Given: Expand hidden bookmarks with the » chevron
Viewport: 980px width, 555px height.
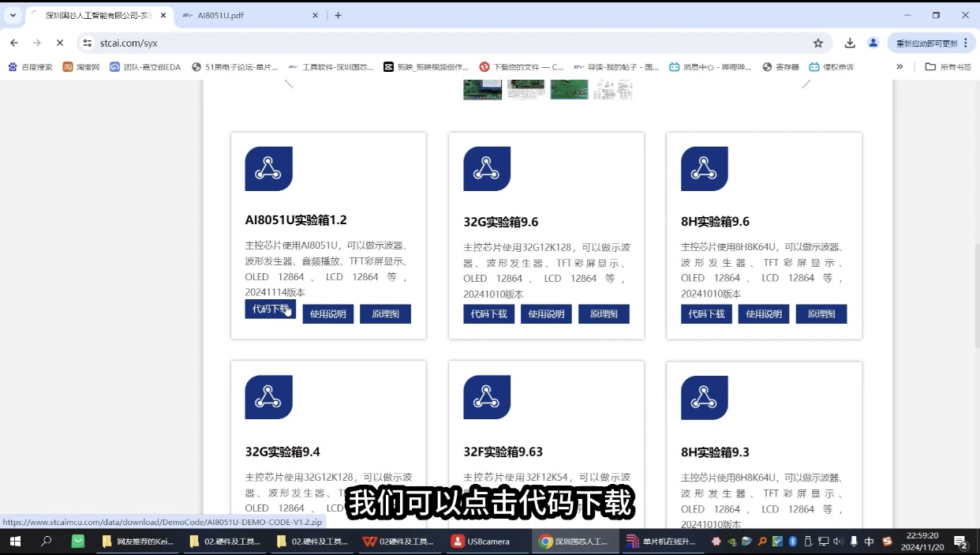Looking at the screenshot, I should pyautogui.click(x=900, y=67).
